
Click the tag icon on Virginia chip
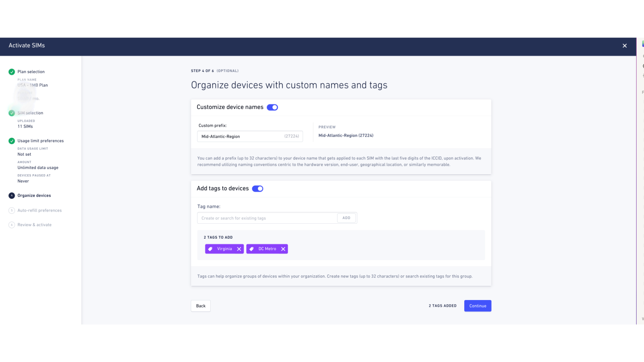tap(210, 249)
